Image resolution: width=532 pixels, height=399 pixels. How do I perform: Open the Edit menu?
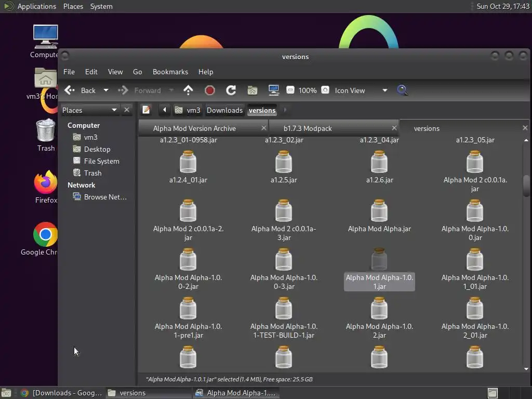pyautogui.click(x=91, y=72)
